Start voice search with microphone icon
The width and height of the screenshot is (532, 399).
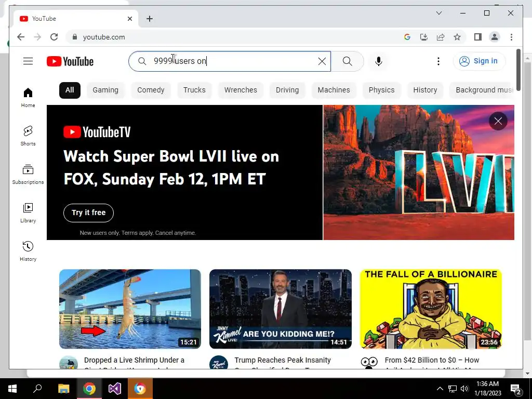[x=379, y=61]
